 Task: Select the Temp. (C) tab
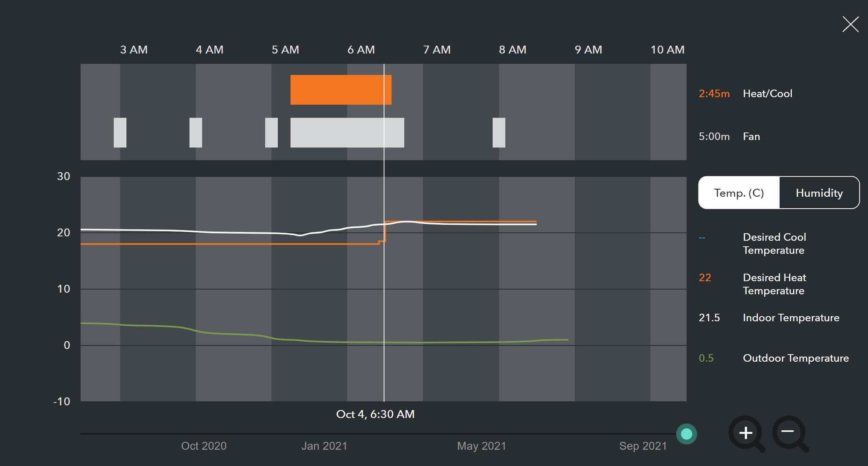click(x=739, y=193)
